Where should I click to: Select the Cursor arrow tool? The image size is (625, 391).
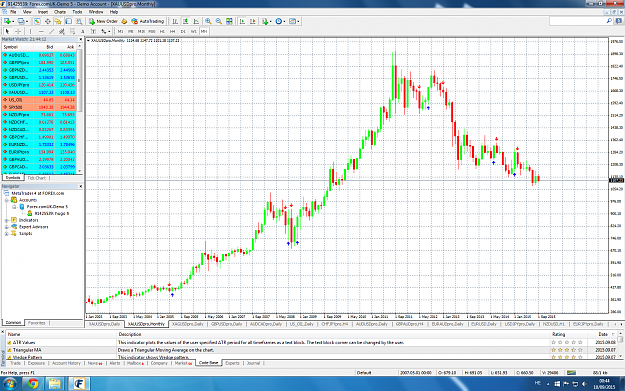coord(7,31)
